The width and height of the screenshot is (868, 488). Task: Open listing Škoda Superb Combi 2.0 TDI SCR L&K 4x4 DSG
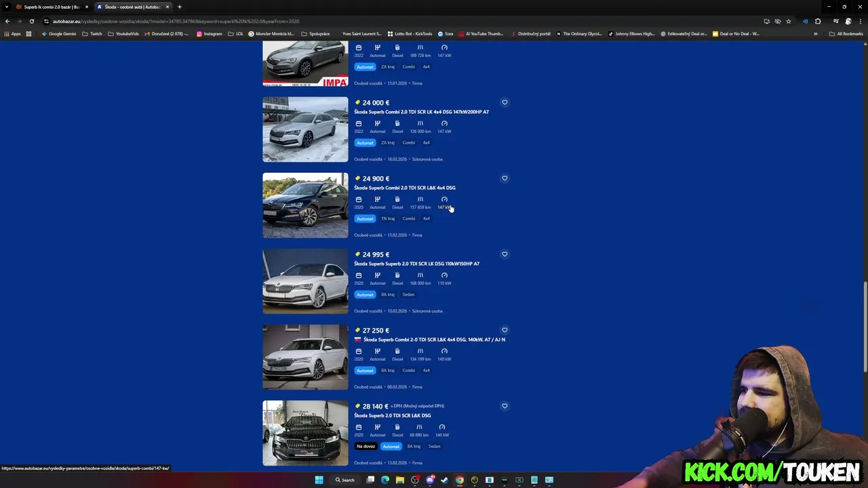pos(405,188)
